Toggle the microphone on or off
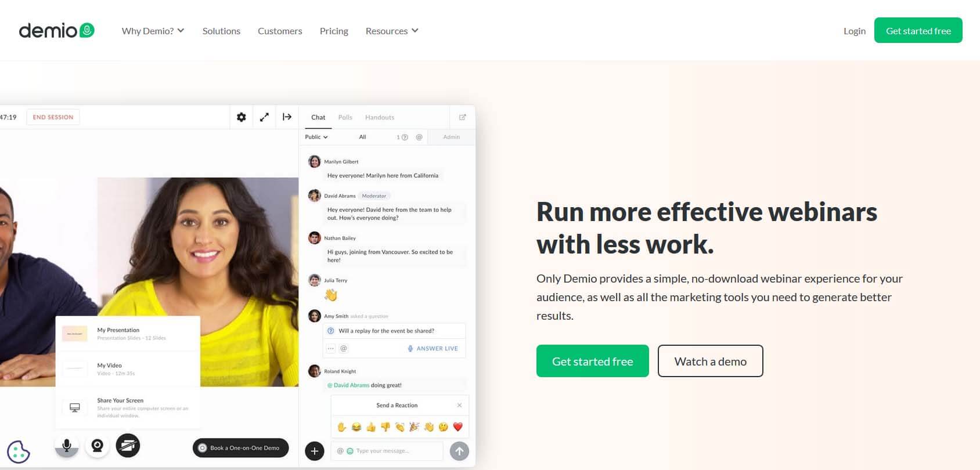The width and height of the screenshot is (980, 470). (67, 446)
